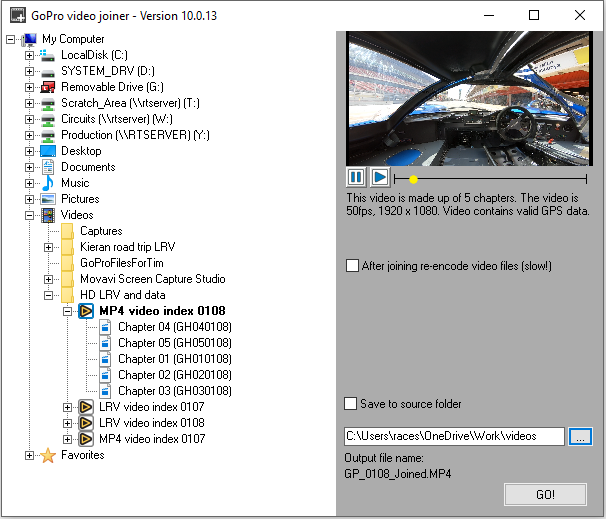Click the Music folder note icon
Screen dimensions: 606x519
pyautogui.click(x=48, y=183)
